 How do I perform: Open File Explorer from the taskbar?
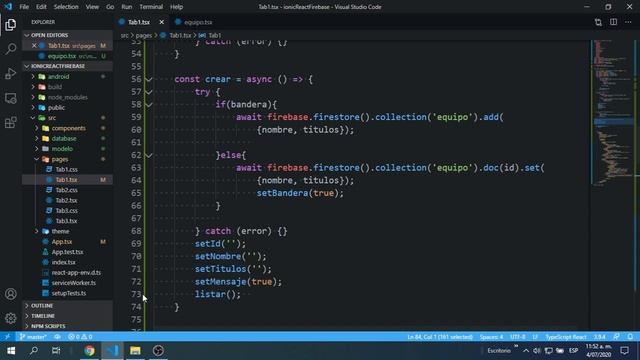point(135,351)
